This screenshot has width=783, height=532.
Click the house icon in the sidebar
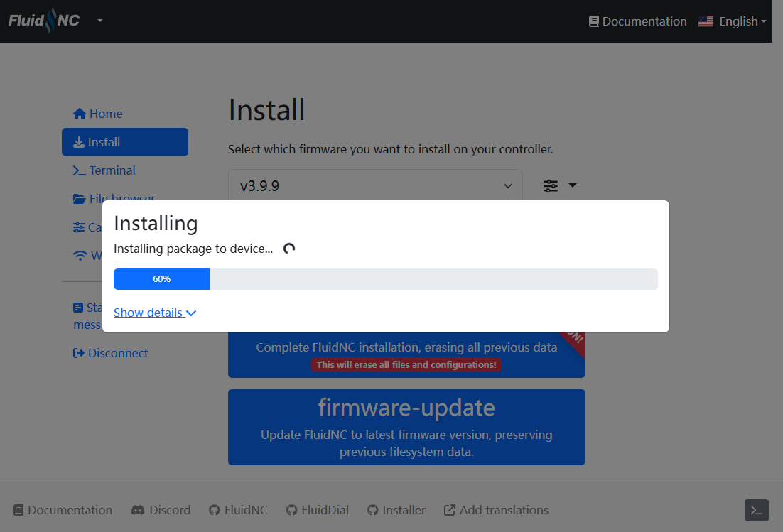tap(80, 114)
